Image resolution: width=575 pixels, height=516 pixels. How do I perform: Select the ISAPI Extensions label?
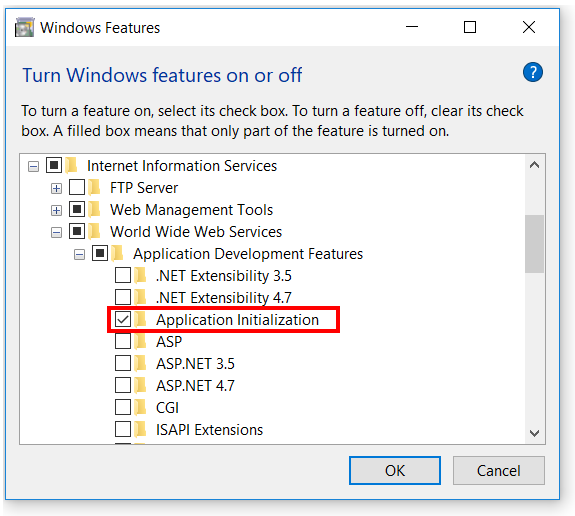209,430
